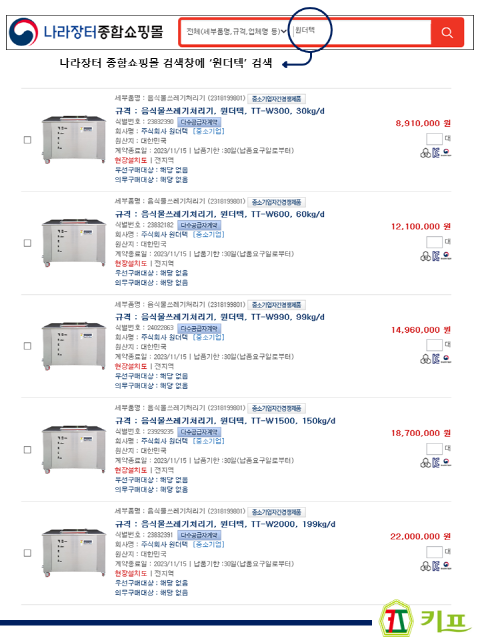Click the 다수공급자계약 tag on TT-W300
Image resolution: width=480 pixels, height=640 pixels.
click(x=199, y=122)
